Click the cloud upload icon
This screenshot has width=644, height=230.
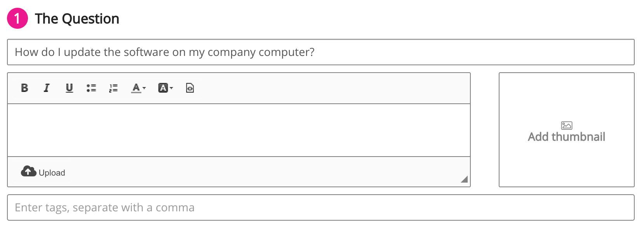(x=28, y=171)
